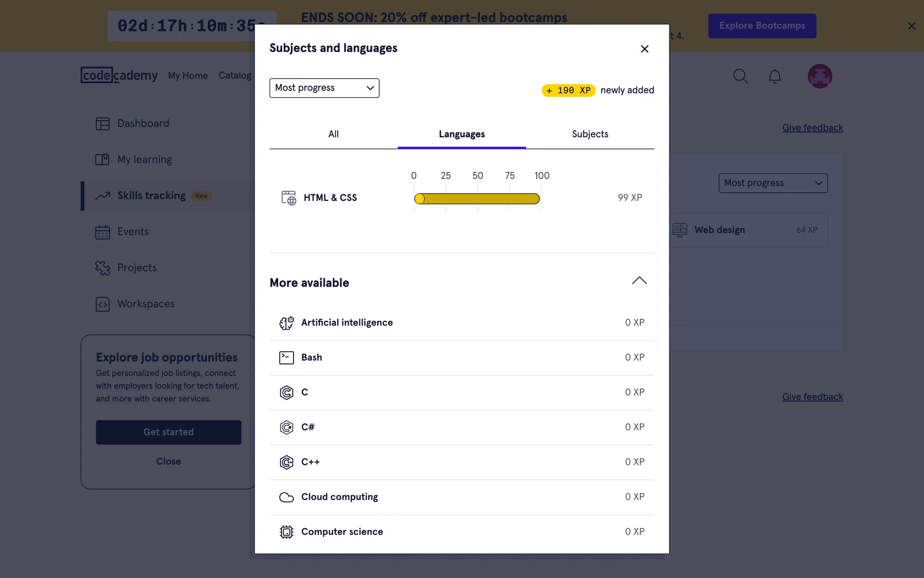Click the Get started button
Screen dimensions: 924x578
(168, 432)
